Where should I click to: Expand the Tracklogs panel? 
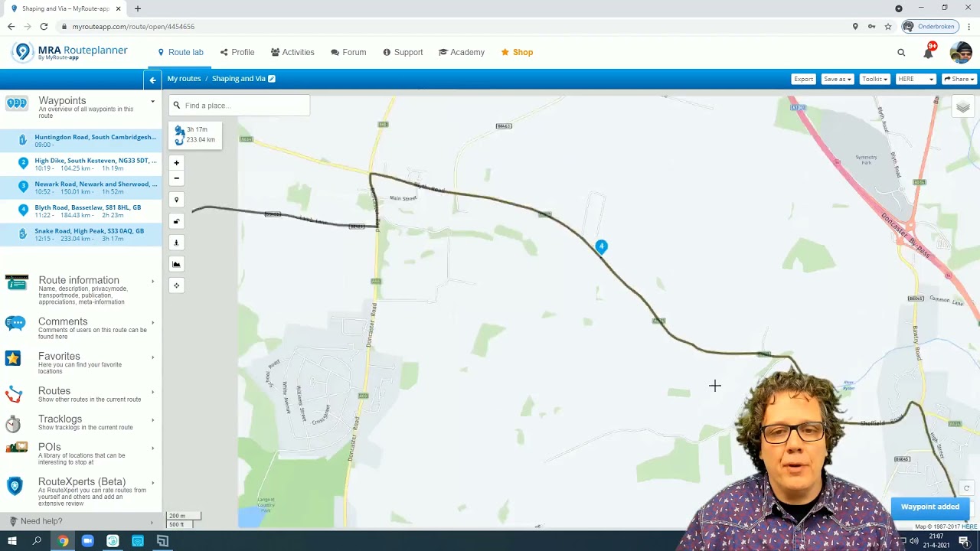coord(81,422)
